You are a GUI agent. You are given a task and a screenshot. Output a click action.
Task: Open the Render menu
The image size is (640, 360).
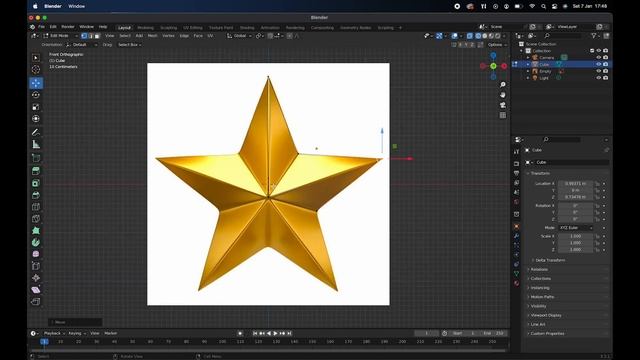pos(68,27)
